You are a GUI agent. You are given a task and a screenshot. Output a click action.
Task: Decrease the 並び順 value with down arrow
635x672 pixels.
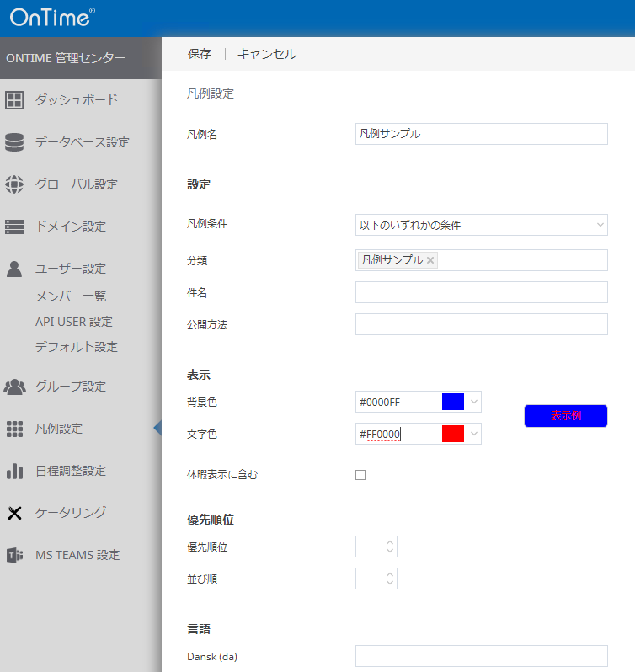389,583
